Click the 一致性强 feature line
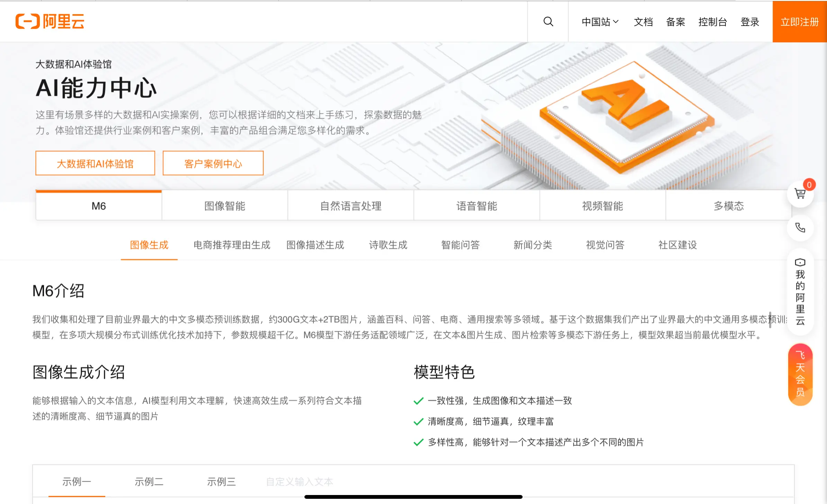The image size is (827, 504). click(493, 401)
